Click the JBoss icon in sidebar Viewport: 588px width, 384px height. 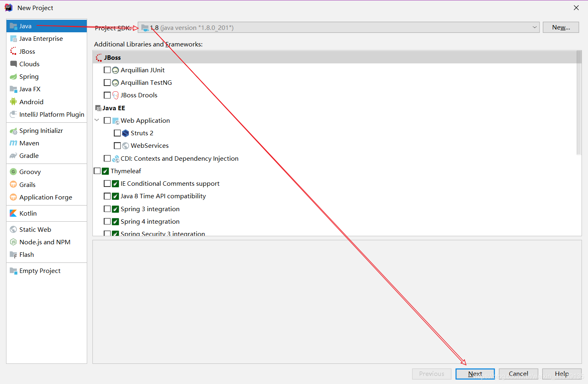point(13,51)
